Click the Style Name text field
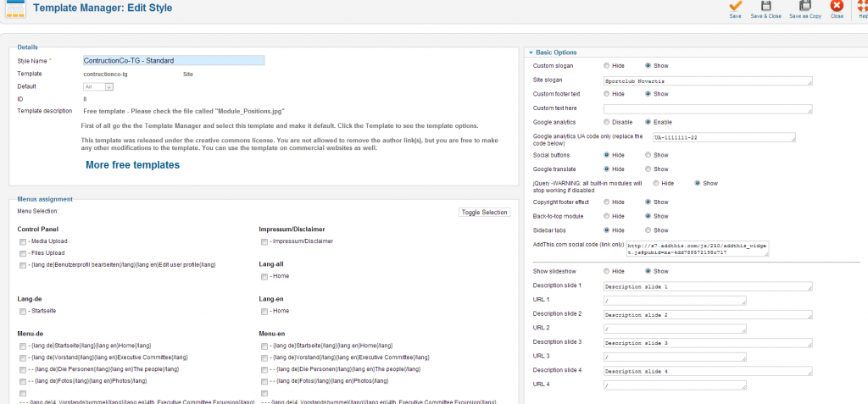 174,61
